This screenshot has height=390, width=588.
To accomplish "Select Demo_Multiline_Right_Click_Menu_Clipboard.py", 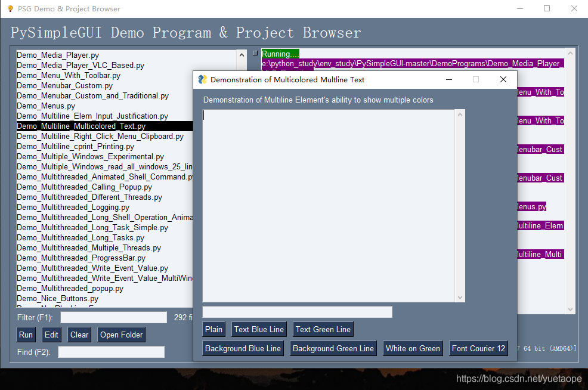I will 100,136.
